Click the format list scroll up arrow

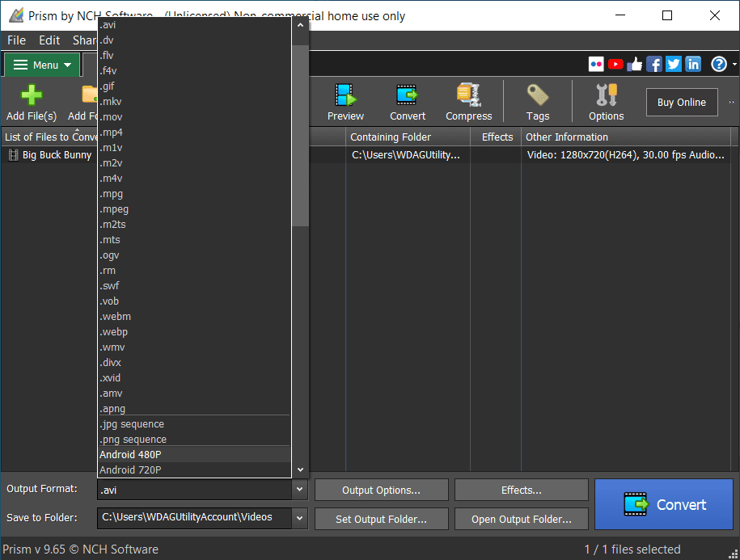300,25
